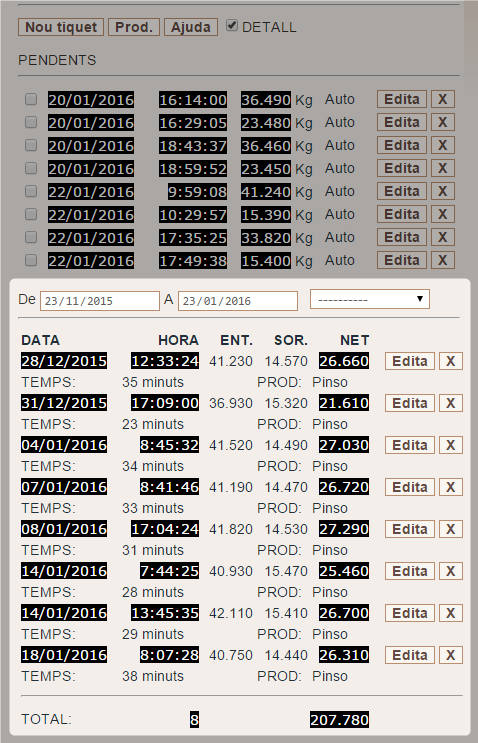Delete pending ticket 10:29:57 with X
Image resolution: width=478 pixels, height=743 pixels.
pyautogui.click(x=442, y=214)
